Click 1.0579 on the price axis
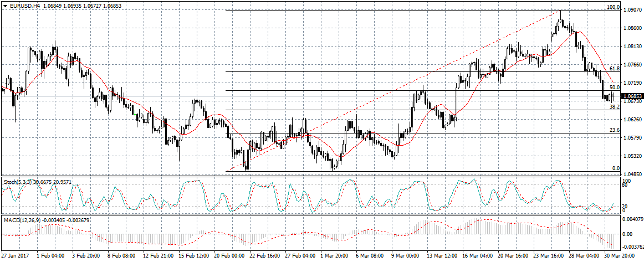The height and width of the screenshot is (262, 644). tap(632, 137)
